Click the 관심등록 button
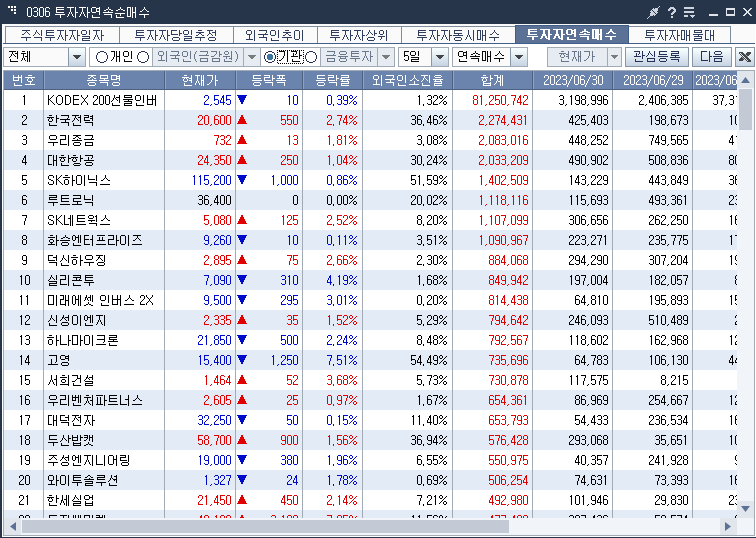 (x=656, y=57)
